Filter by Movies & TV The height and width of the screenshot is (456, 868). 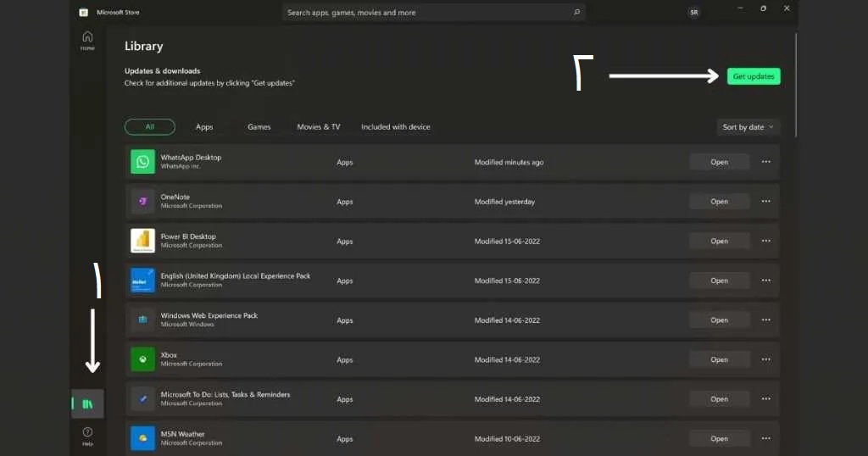pos(319,127)
